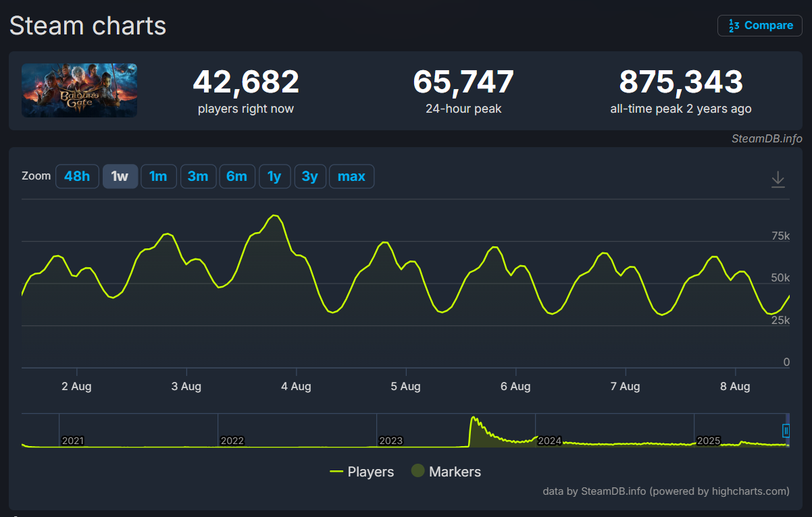This screenshot has height=517, width=812.
Task: Click 2021 in the navigator timeline
Action: coord(72,441)
